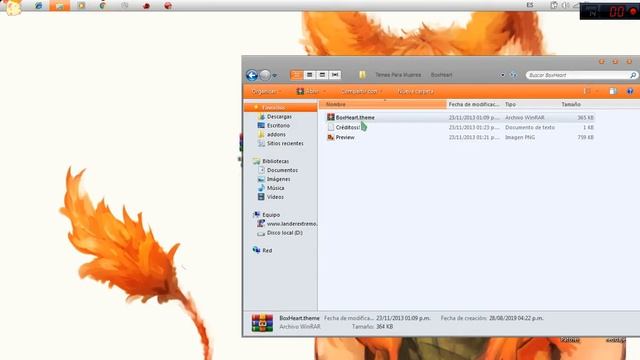Refresh the folder using address bar button
Viewport: 640px width, 360px height.
point(513,75)
